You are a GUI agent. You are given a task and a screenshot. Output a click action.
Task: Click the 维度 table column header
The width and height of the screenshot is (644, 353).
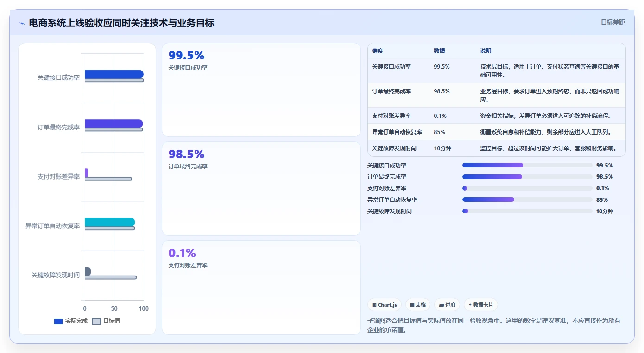pos(378,51)
